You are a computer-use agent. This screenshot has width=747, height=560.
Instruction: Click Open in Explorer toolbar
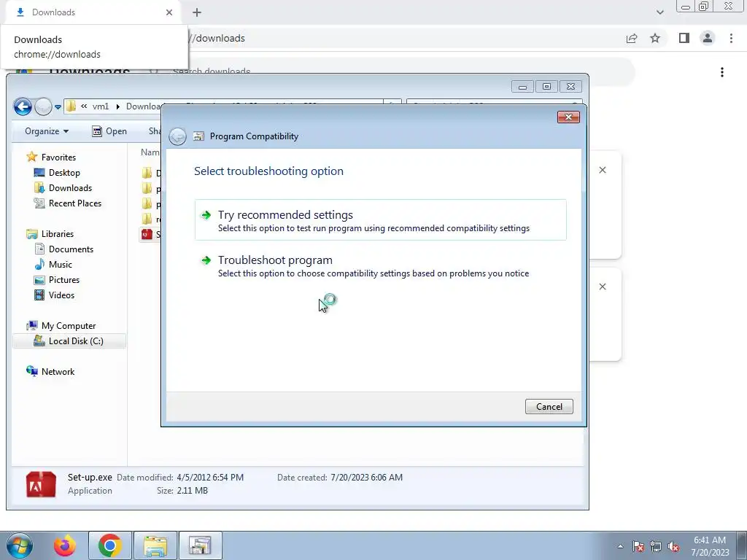coord(109,131)
